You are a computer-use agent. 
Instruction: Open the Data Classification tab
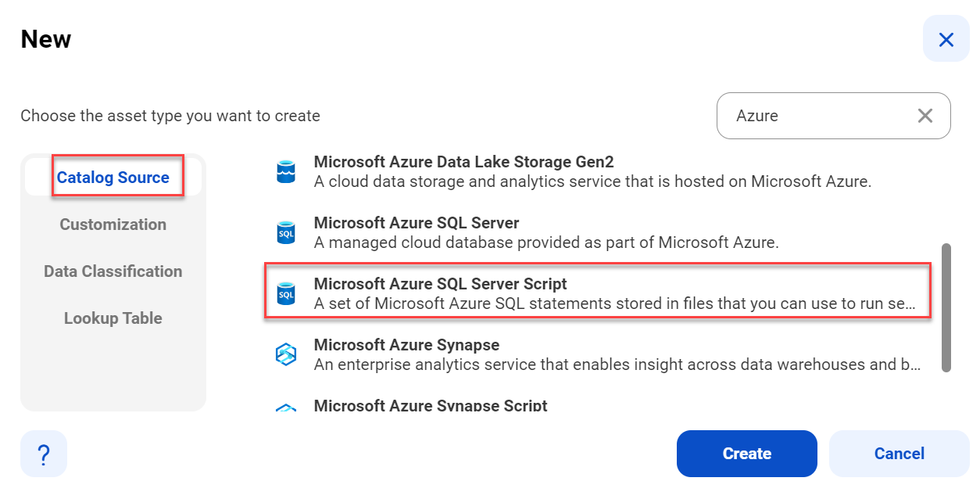pyautogui.click(x=113, y=271)
